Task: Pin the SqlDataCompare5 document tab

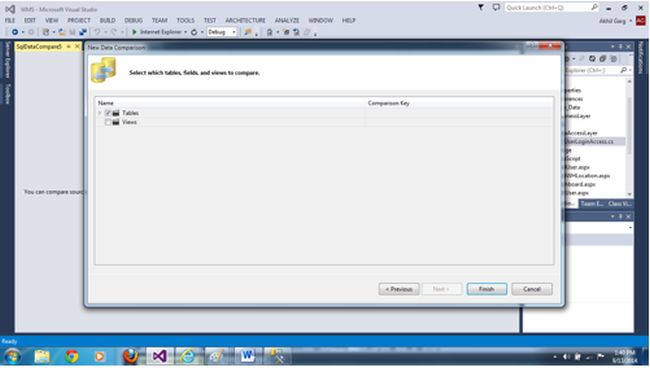Action: click(68, 46)
